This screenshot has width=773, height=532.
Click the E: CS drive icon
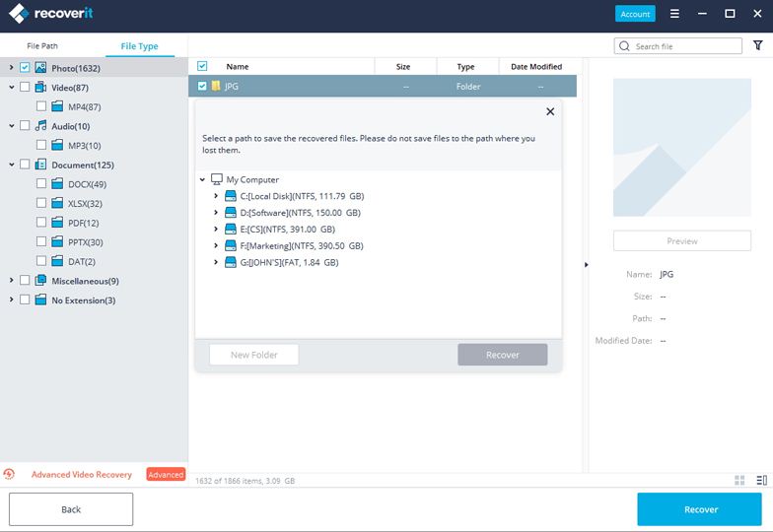231,229
